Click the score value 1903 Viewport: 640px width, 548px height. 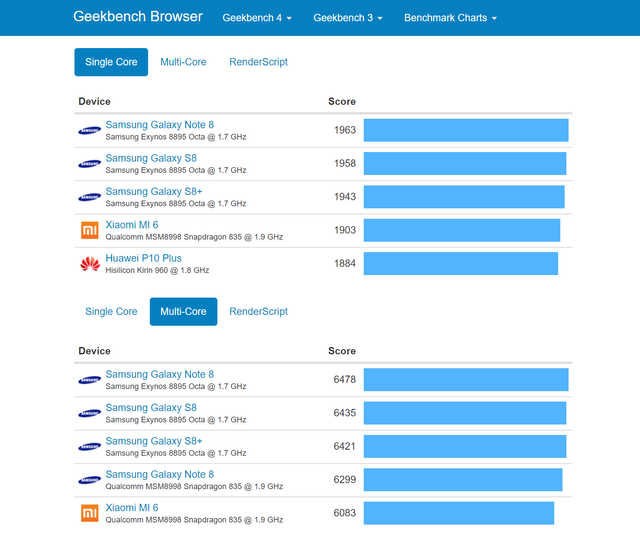(345, 230)
